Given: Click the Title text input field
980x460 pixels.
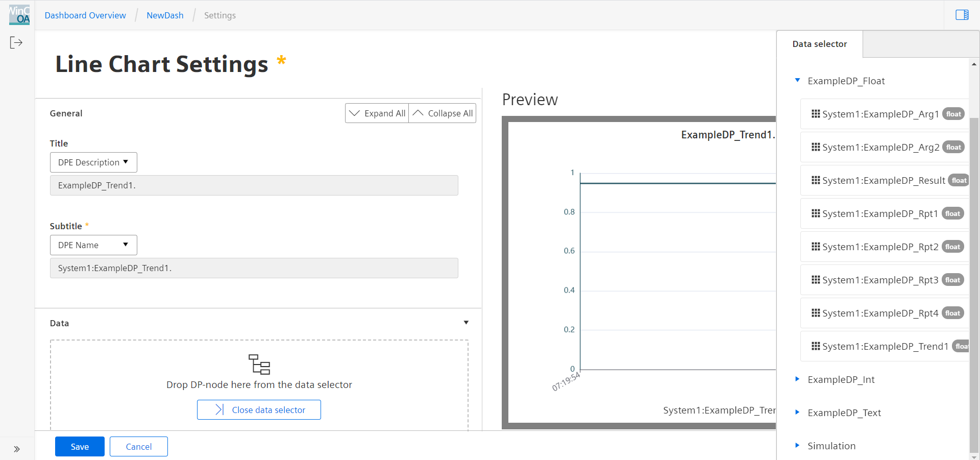Looking at the screenshot, I should 254,185.
